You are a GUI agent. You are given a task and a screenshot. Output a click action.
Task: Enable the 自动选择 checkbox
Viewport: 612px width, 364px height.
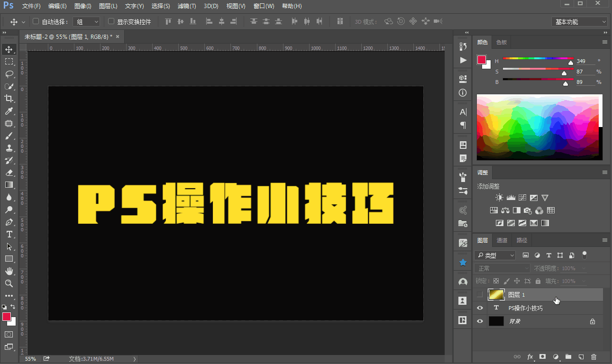(x=36, y=21)
